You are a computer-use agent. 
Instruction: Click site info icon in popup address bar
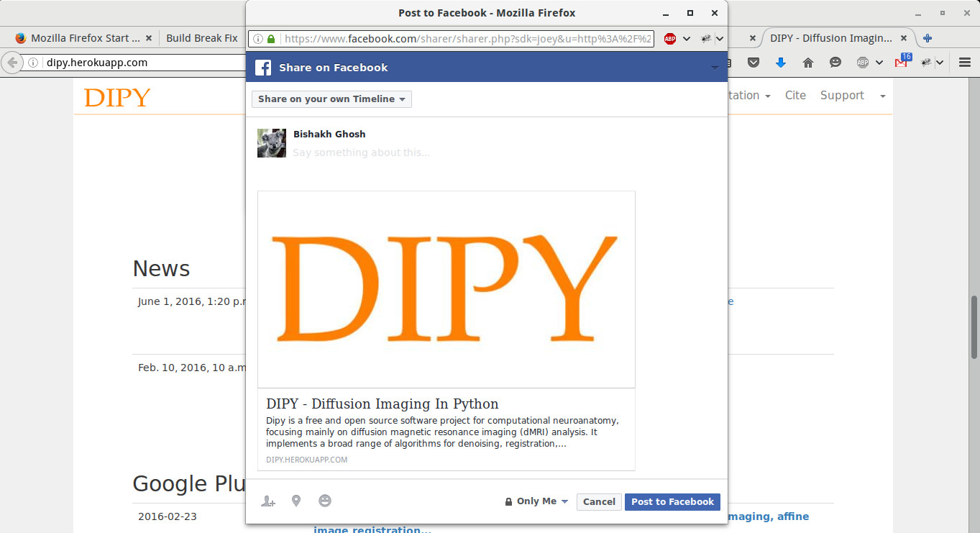click(x=257, y=39)
